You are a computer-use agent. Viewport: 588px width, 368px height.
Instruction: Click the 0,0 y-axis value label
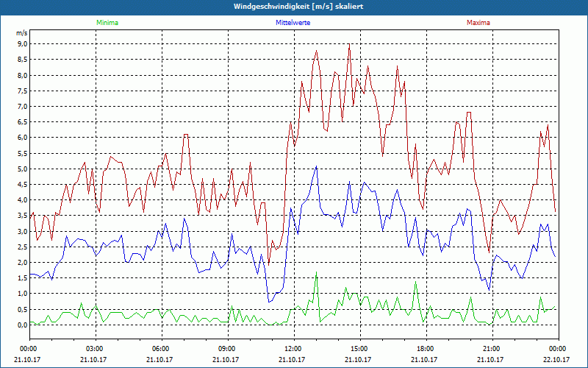pos(21,325)
